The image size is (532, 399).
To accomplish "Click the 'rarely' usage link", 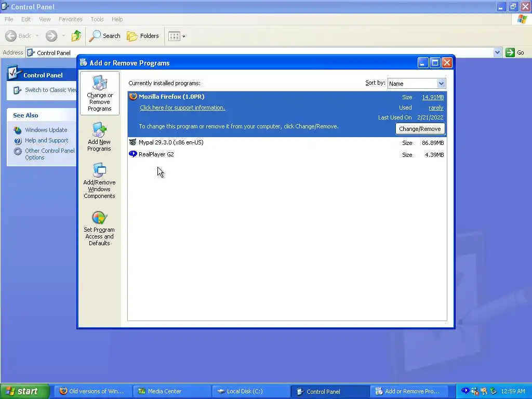I will click(436, 108).
